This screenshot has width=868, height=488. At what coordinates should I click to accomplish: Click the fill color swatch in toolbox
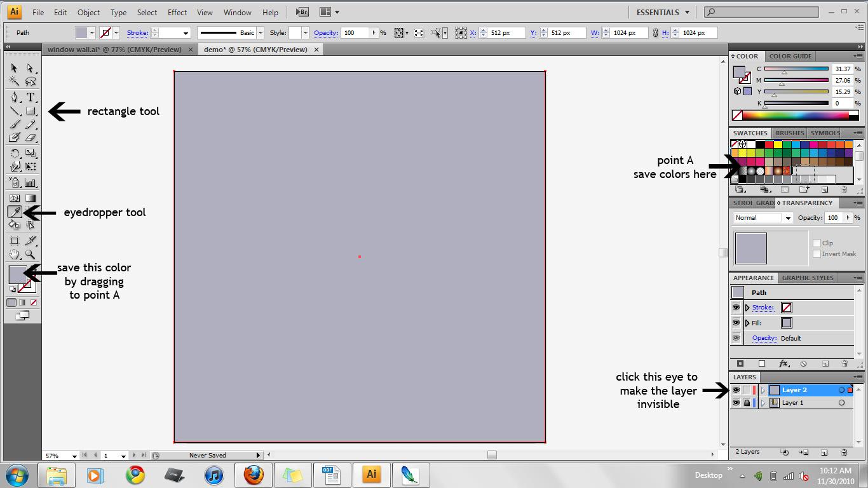[x=17, y=274]
